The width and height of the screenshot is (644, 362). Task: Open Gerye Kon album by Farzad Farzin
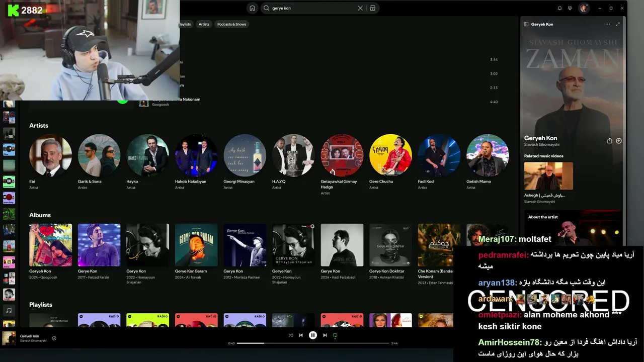(99, 245)
